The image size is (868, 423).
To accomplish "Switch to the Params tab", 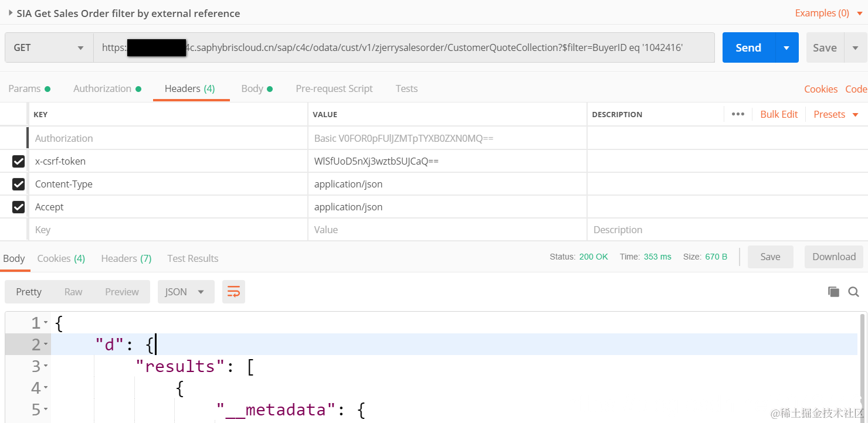I will (x=29, y=88).
